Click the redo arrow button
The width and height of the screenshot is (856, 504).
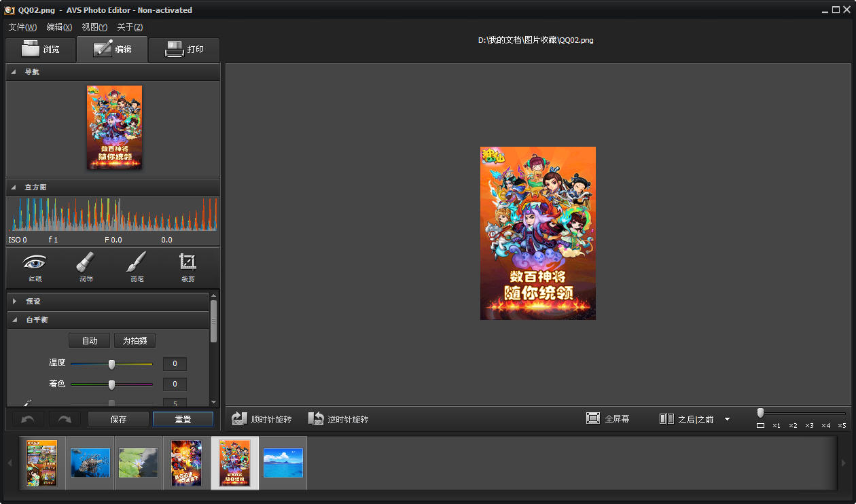click(x=65, y=419)
